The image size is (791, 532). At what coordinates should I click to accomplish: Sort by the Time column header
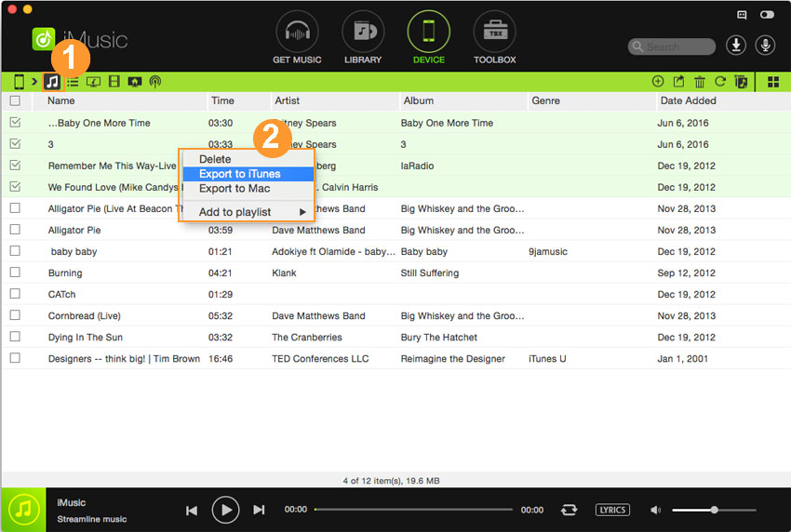pos(239,100)
